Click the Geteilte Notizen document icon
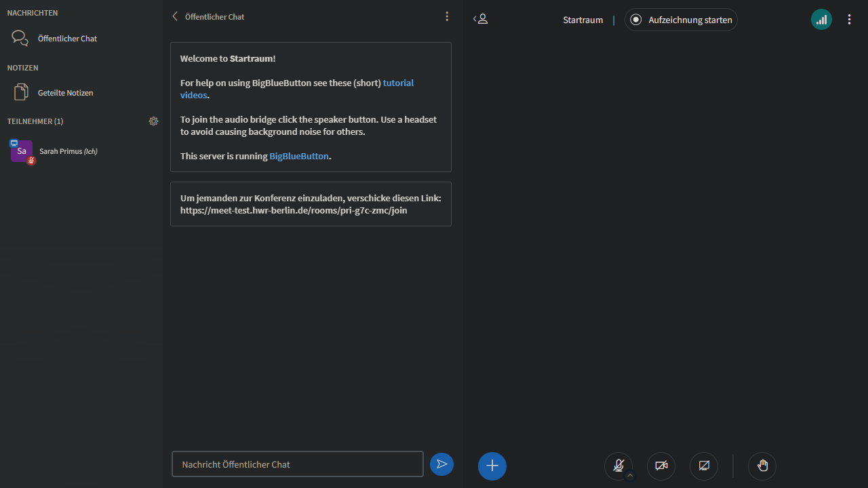The image size is (868, 488). (21, 93)
